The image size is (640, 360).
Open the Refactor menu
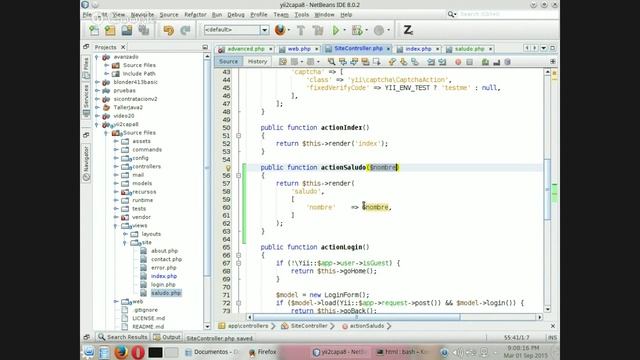click(x=195, y=15)
